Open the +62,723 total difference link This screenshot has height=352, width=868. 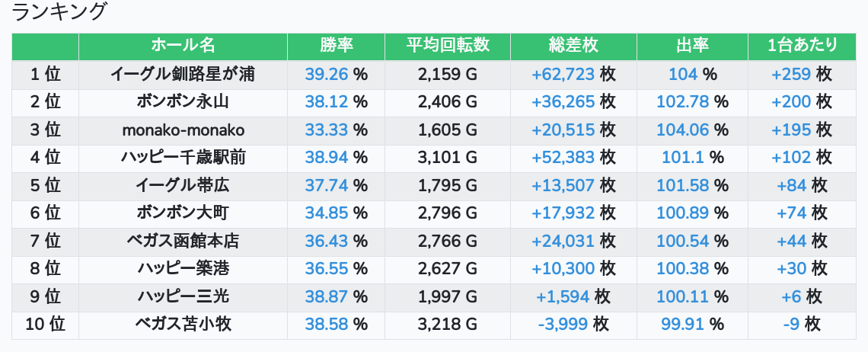point(563,74)
